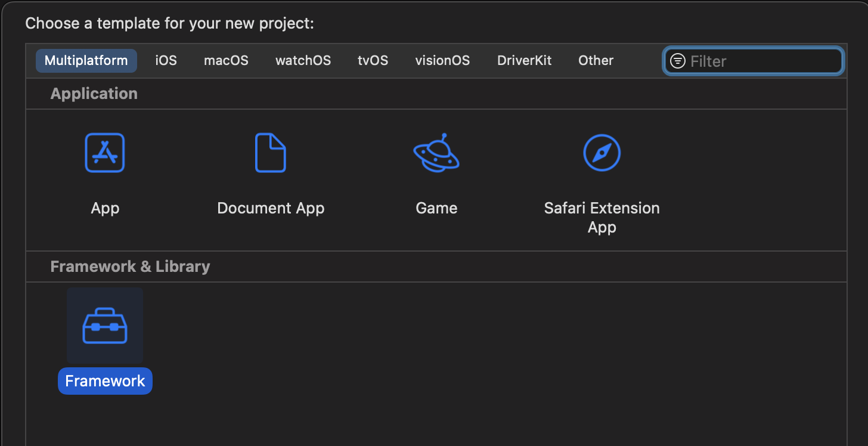This screenshot has height=446, width=868.
Task: Select the App template icon
Action: [x=105, y=153]
